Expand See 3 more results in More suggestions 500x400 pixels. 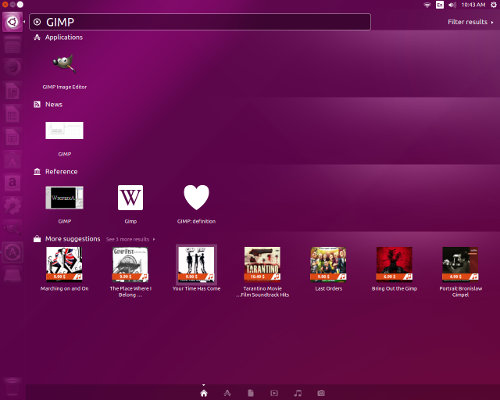pos(130,239)
